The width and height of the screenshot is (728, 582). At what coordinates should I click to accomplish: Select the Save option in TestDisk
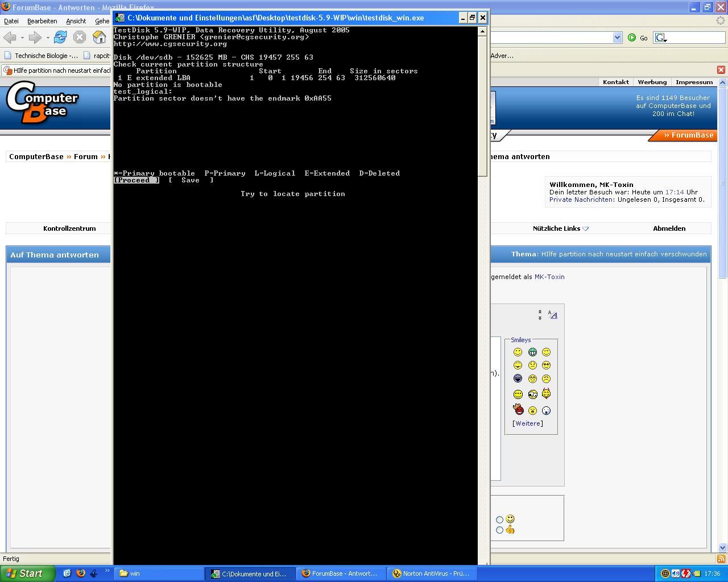(191, 180)
